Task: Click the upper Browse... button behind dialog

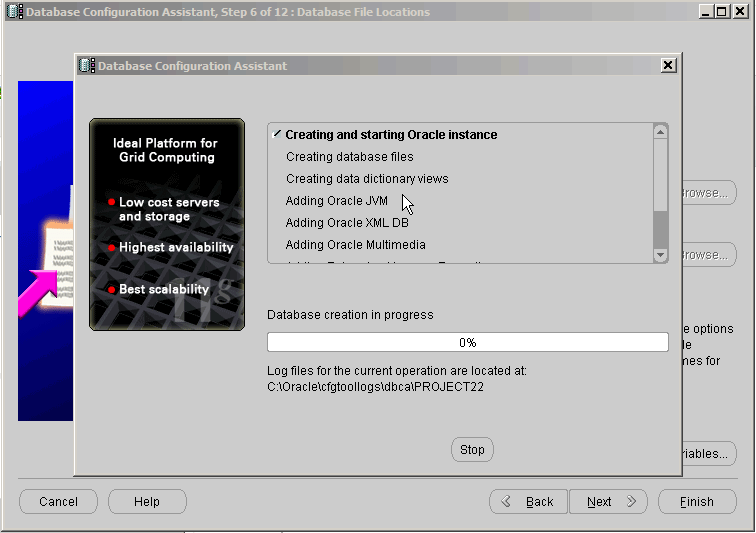Action: click(709, 193)
